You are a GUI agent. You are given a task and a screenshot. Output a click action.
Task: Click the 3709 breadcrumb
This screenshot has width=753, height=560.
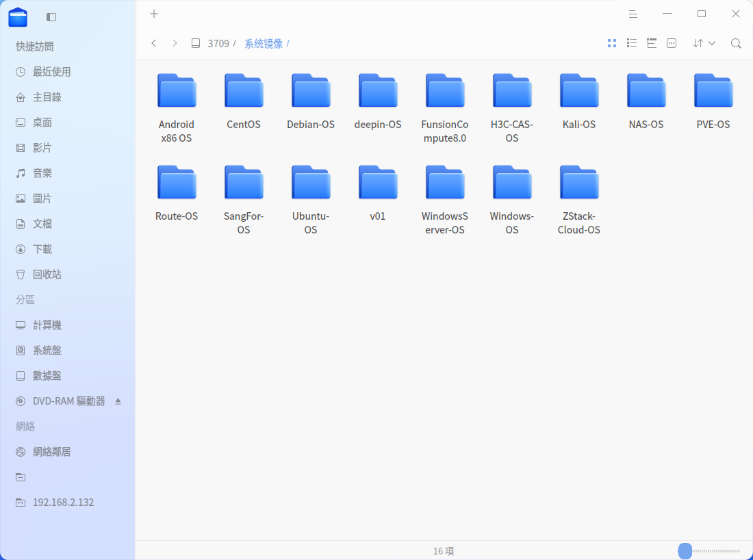pyautogui.click(x=218, y=44)
